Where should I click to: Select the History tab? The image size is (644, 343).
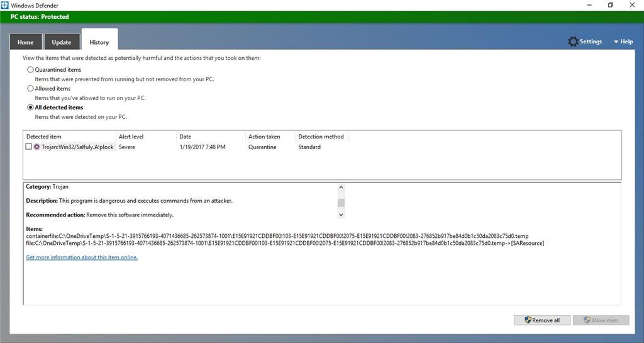99,42
